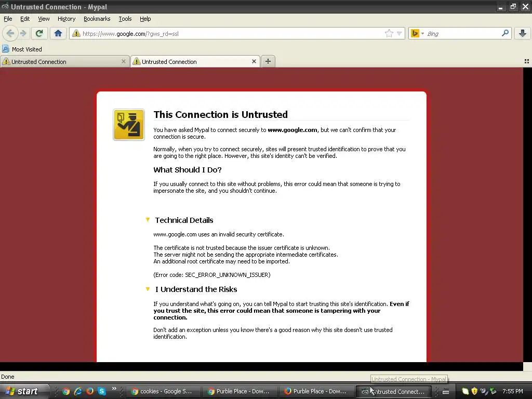
Task: Click the on-screen keyboard taskbar icon
Action: tap(446, 392)
